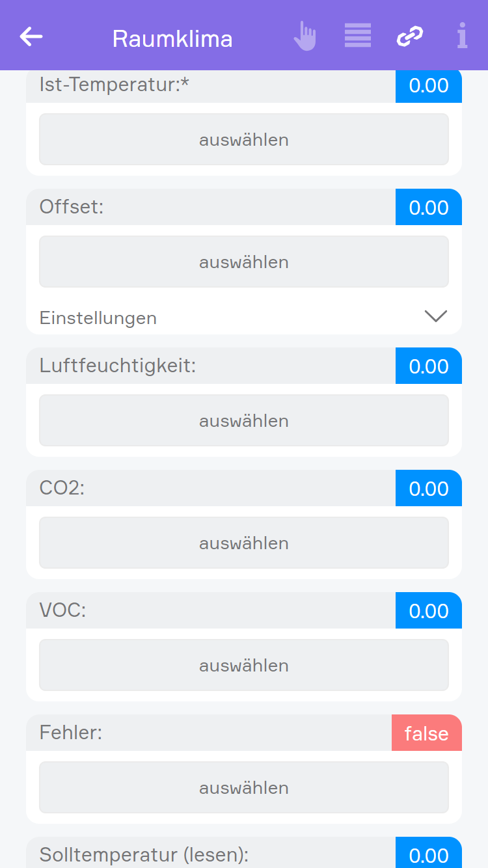This screenshot has width=488, height=868.
Task: Tap the Luftfeuchtigkeit 0.00 value badge
Action: [x=429, y=366]
